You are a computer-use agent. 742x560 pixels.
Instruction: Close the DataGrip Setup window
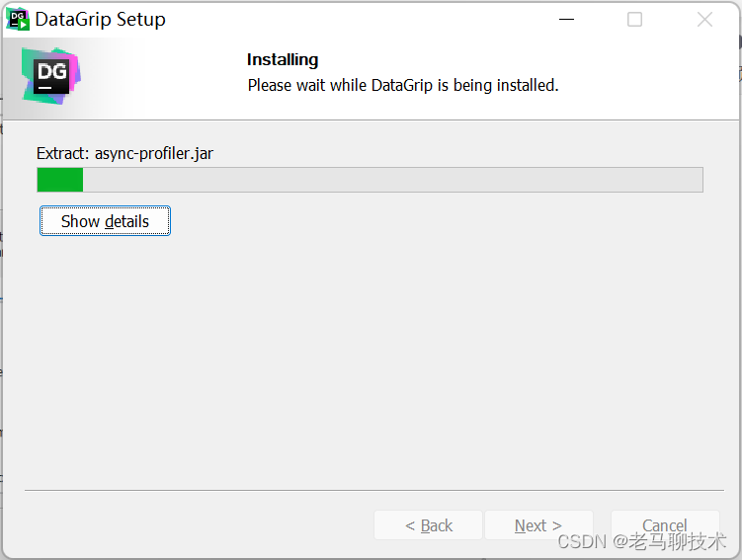click(x=704, y=20)
